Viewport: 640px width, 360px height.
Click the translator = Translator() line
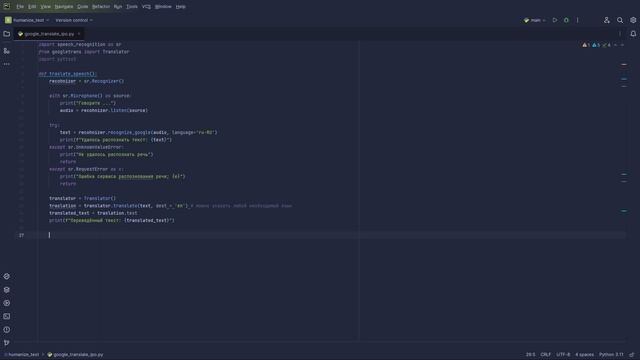coord(82,198)
